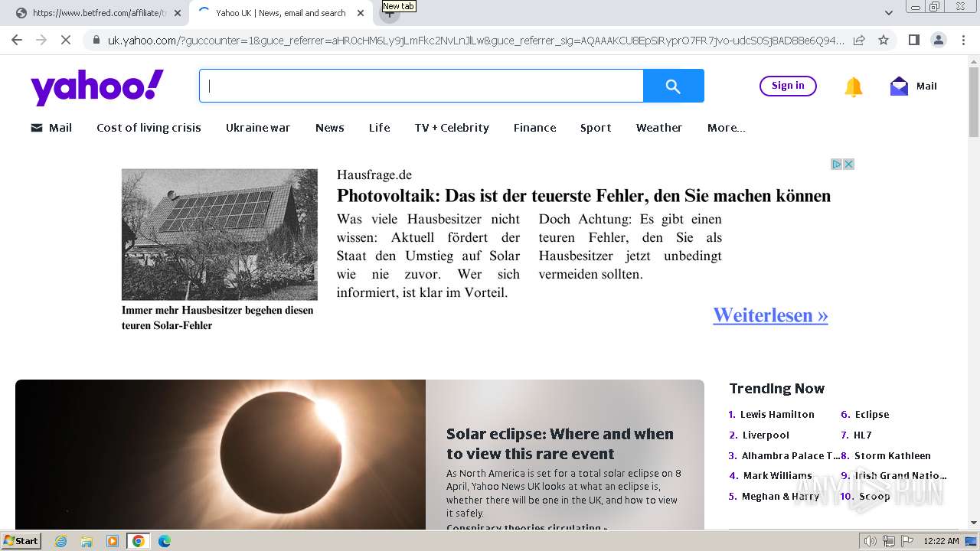Navigate to the Sport section
The height and width of the screenshot is (551, 980).
click(x=596, y=128)
